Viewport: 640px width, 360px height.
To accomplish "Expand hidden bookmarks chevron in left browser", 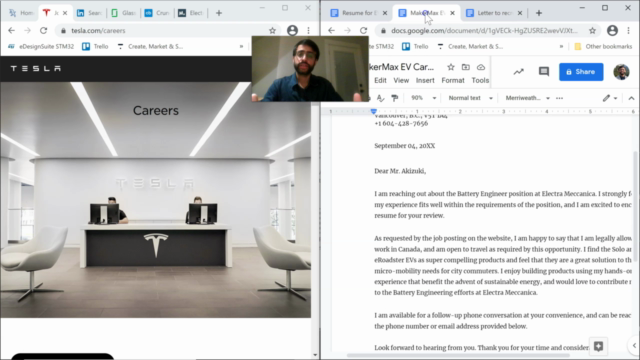I will 241,47.
